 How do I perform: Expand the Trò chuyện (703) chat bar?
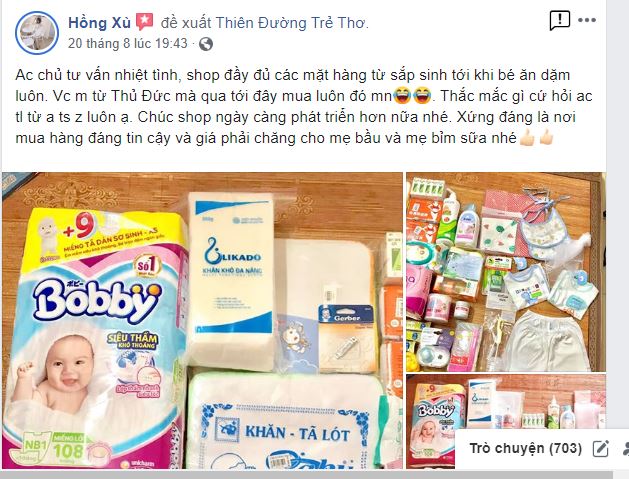click(526, 448)
